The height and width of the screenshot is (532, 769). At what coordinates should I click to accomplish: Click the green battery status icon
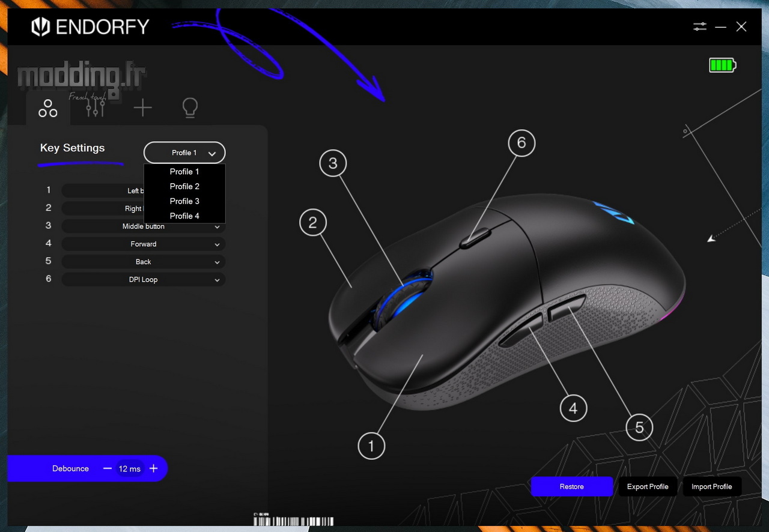(x=722, y=65)
